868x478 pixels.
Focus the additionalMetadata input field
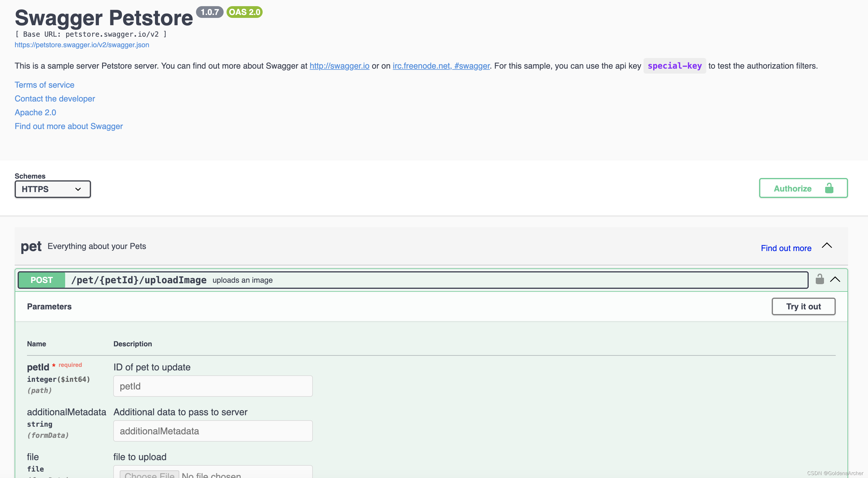pyautogui.click(x=213, y=431)
